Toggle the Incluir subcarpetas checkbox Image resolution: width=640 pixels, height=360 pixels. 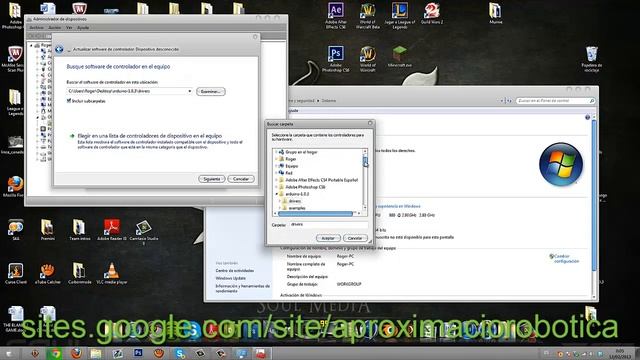click(69, 101)
